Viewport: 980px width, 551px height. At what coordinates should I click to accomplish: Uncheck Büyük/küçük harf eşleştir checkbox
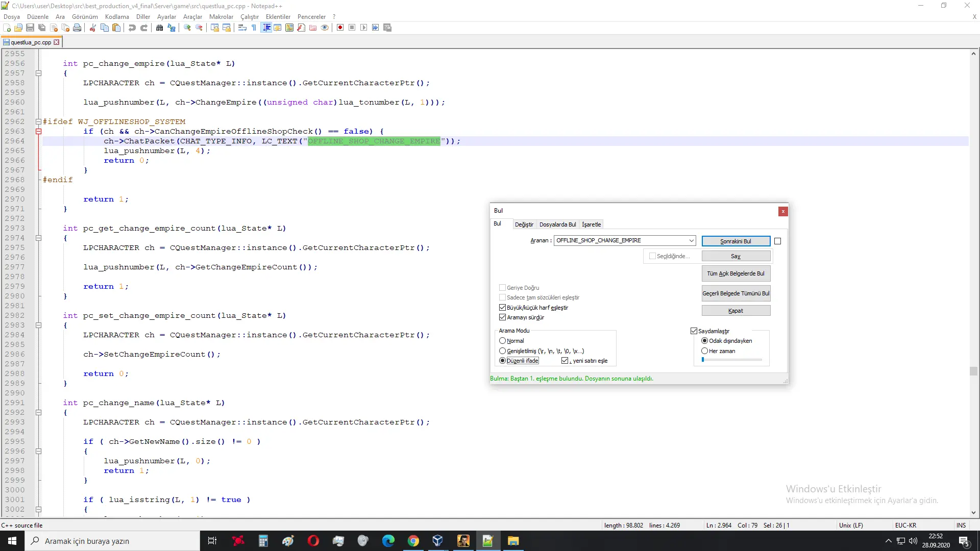[x=502, y=308]
